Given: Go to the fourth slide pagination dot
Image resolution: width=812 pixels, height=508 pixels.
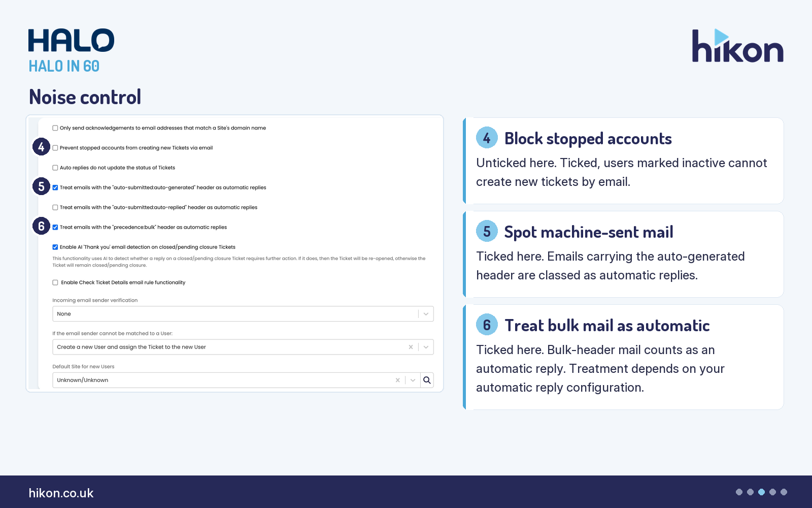Looking at the screenshot, I should pyautogui.click(x=772, y=492).
